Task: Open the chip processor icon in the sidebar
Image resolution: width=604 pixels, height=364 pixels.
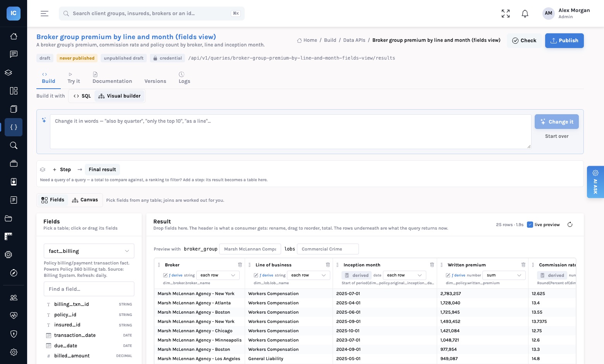Action: click(x=9, y=255)
